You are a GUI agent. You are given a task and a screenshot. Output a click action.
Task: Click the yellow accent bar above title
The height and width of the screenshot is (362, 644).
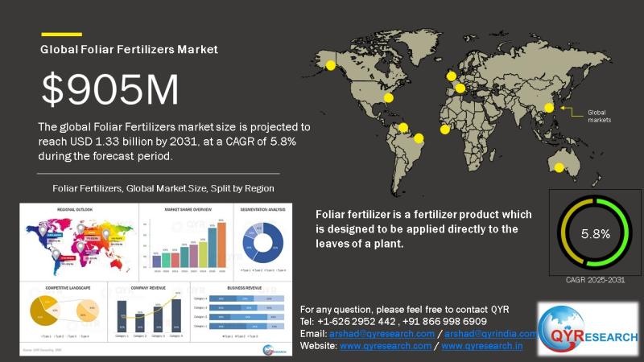coord(62,35)
